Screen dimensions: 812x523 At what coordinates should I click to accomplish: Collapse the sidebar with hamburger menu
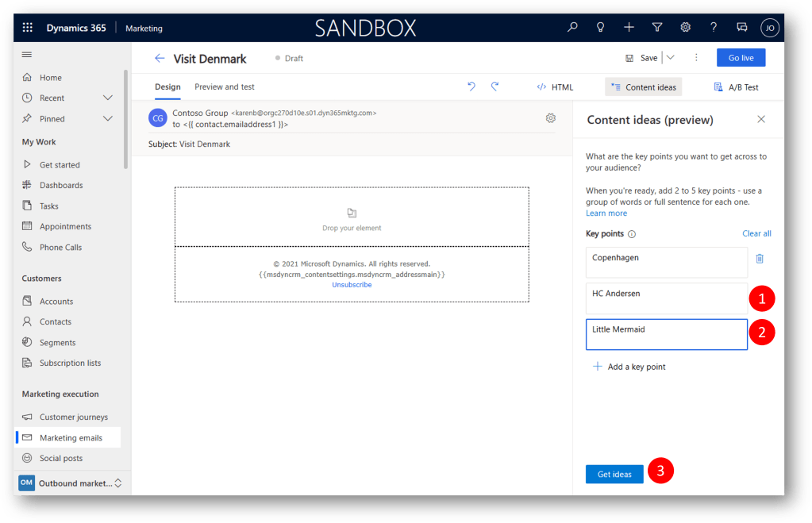click(x=27, y=54)
